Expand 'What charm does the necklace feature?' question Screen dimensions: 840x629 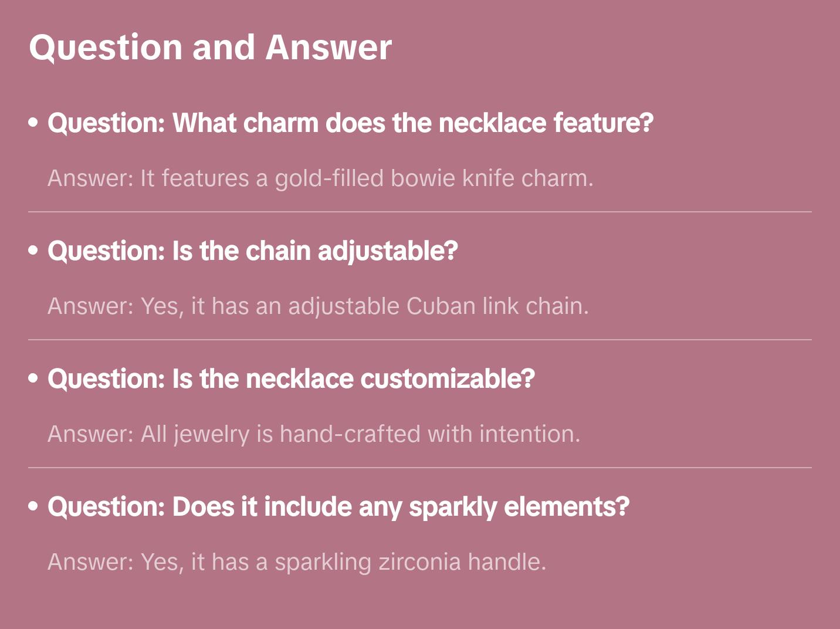pyautogui.click(x=350, y=123)
